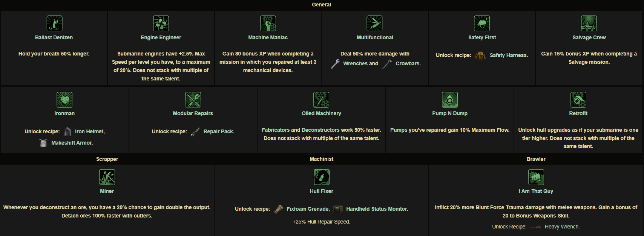Select the Modular Repairs talent icon
Viewport: 644px width, 236px height.
tap(193, 100)
